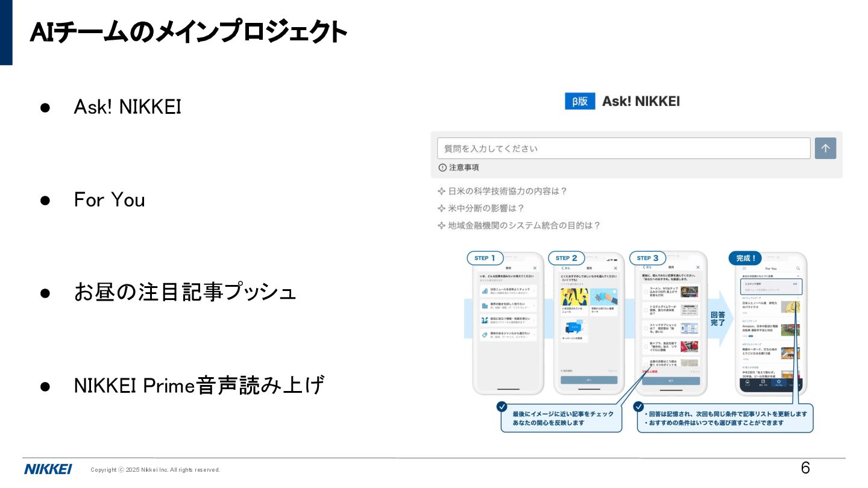868x488 pixels.
Task: Select the radio button for ラーメン、NYはチップ article
Action: [646, 292]
